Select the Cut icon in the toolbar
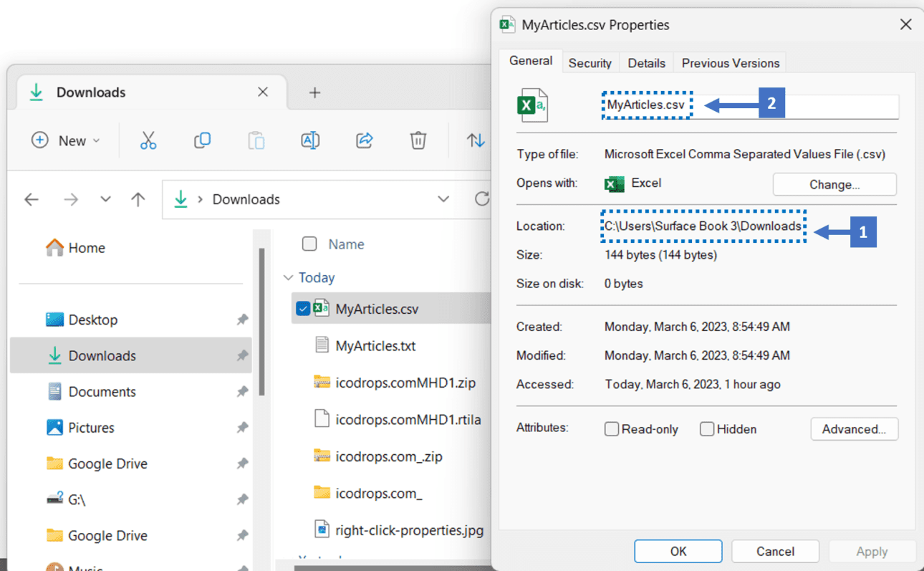The width and height of the screenshot is (924, 571). [148, 140]
